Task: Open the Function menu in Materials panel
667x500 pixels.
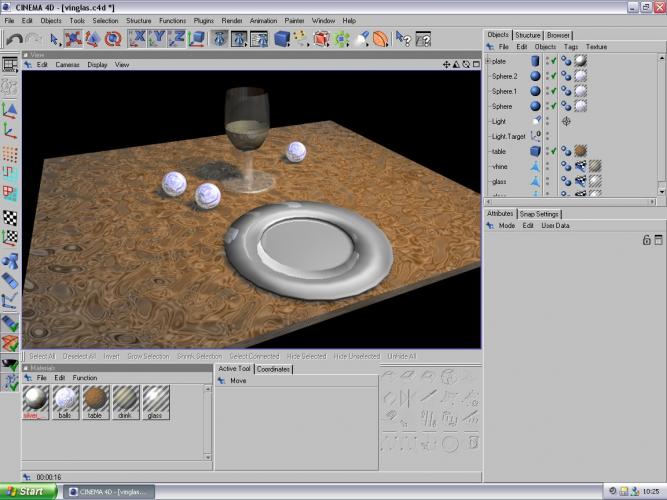Action: 85,378
